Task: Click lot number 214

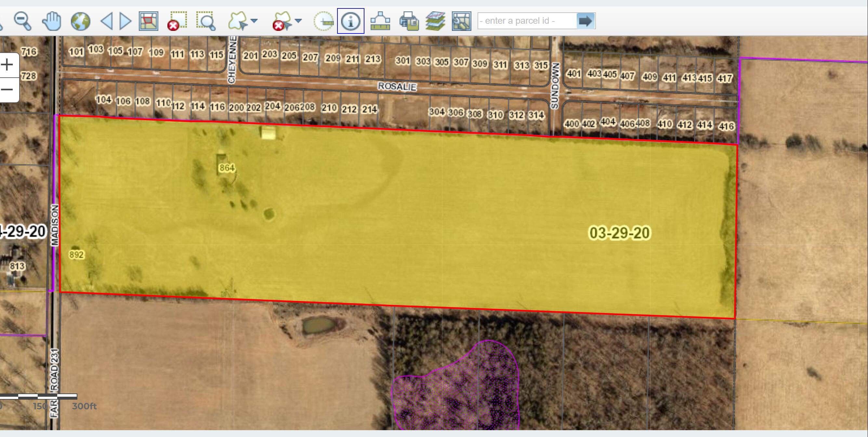Action: (x=369, y=109)
